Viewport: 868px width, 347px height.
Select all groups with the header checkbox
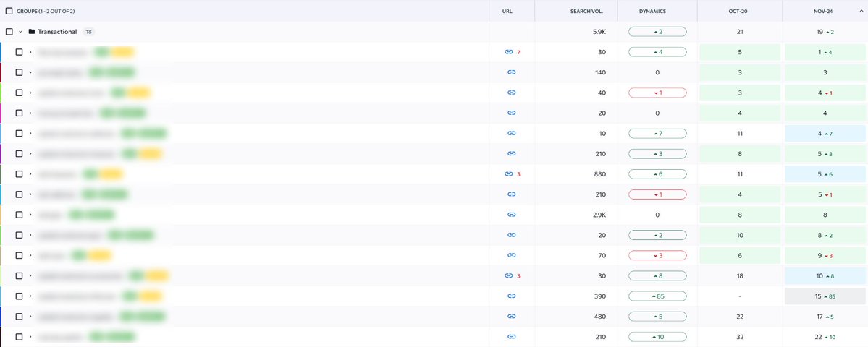coord(9,11)
